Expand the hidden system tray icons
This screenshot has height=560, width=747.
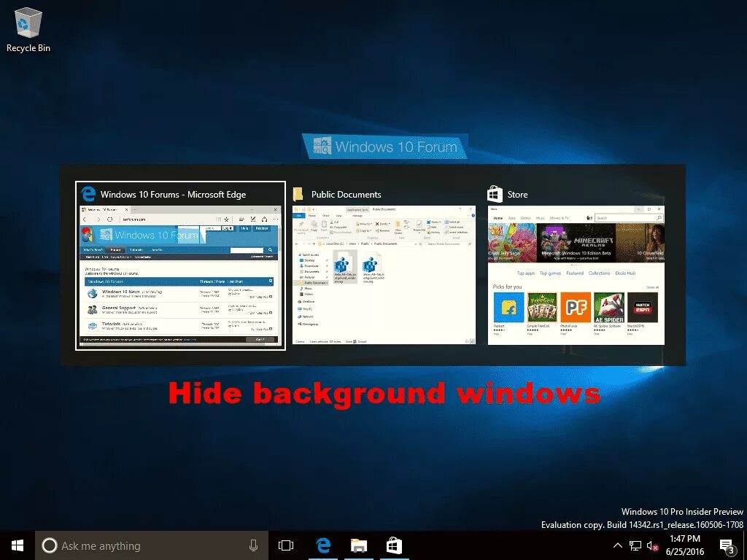pos(617,545)
